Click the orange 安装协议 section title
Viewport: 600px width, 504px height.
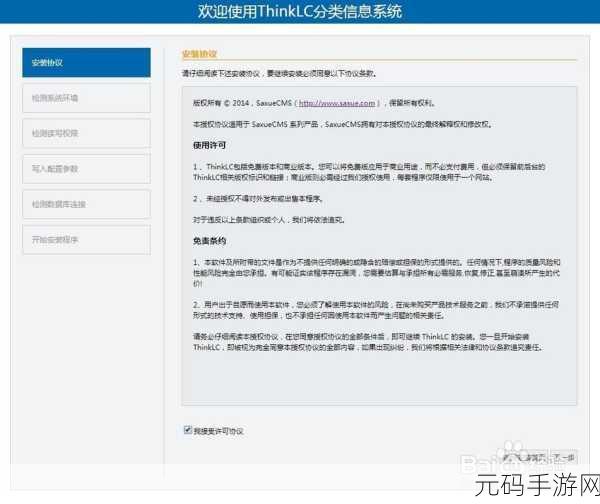[199, 54]
